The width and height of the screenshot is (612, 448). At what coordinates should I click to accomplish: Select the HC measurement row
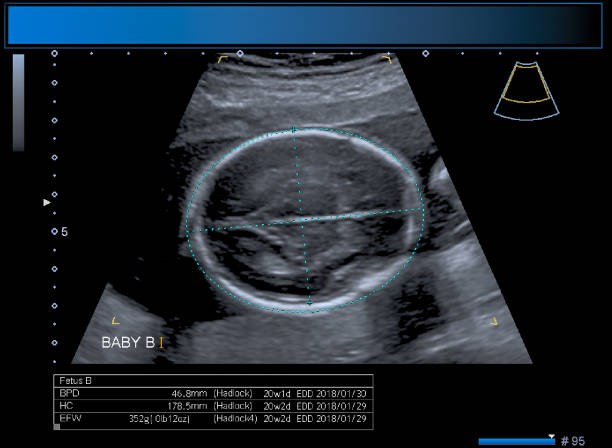213,406
